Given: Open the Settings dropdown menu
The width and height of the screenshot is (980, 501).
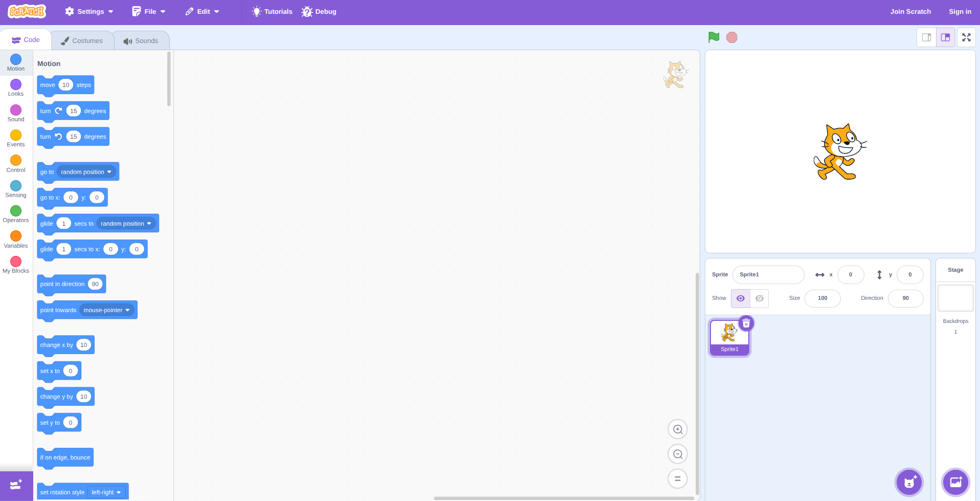Looking at the screenshot, I should [x=90, y=11].
